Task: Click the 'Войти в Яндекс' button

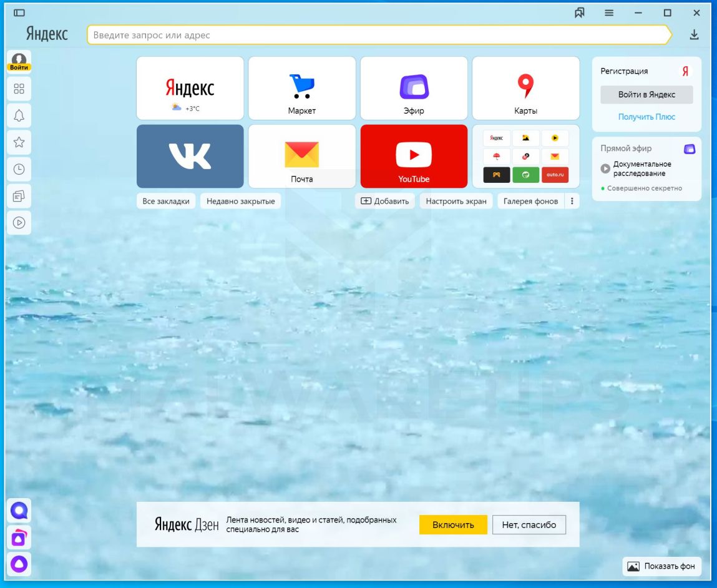Action: [646, 95]
